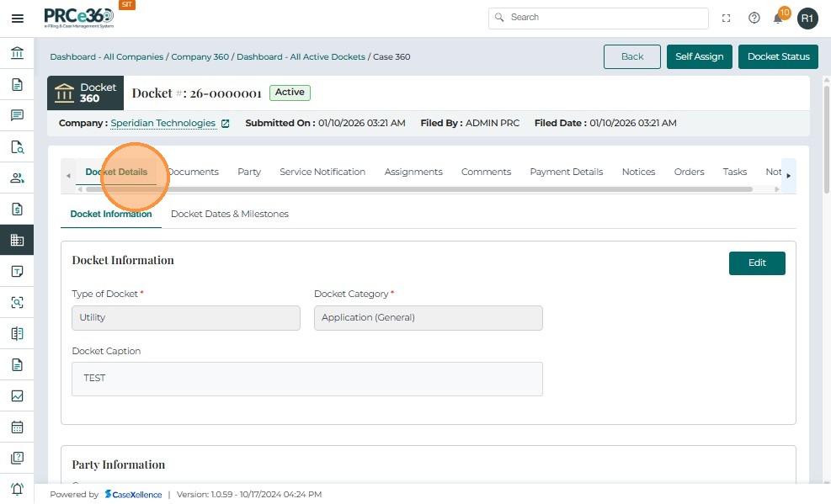This screenshot has height=504, width=831.
Task: Open the dollar document sidebar icon
Action: coord(17,209)
